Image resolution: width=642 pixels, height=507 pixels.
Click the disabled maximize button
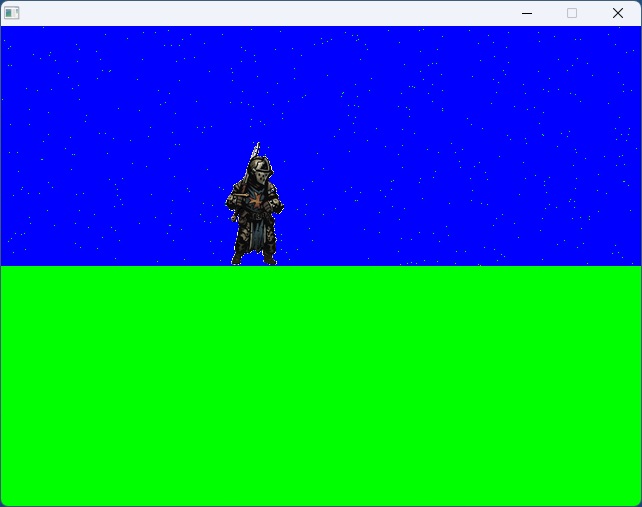pos(572,13)
